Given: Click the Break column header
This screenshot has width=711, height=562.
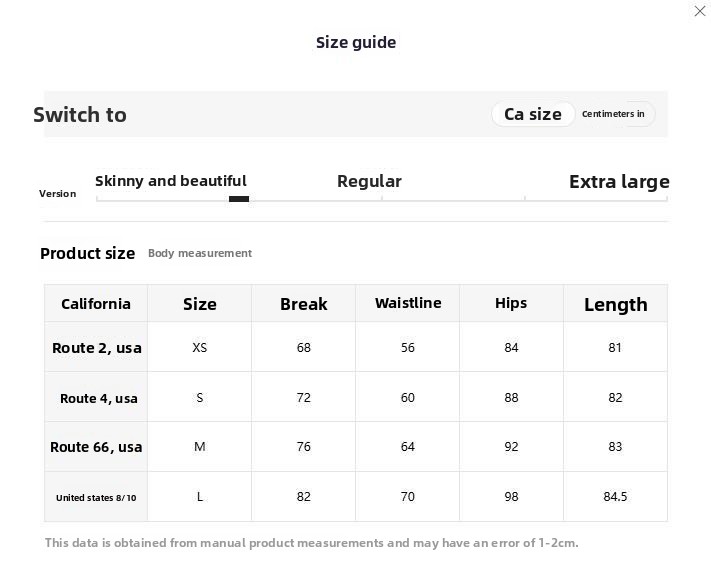Looking at the screenshot, I should tap(303, 303).
